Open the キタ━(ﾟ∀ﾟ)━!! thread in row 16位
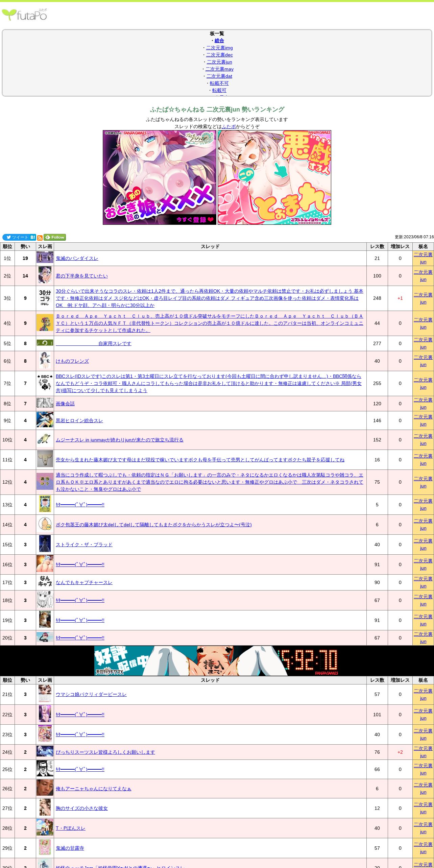 [x=80, y=564]
